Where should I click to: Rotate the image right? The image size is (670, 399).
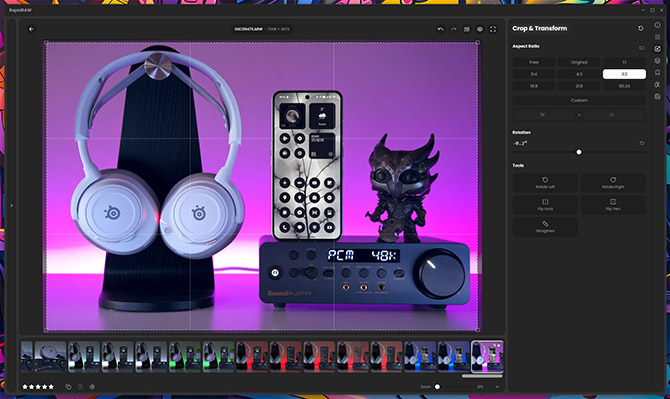click(x=613, y=183)
